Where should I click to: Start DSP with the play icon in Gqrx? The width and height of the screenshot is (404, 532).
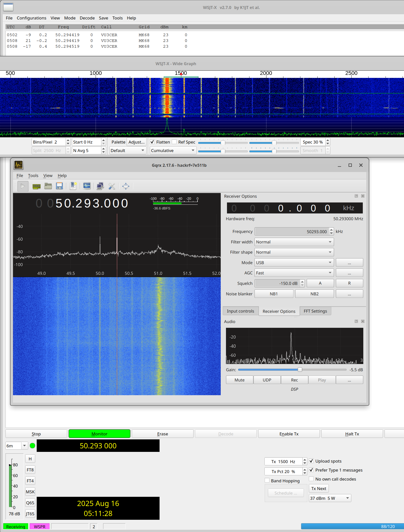(x=23, y=186)
